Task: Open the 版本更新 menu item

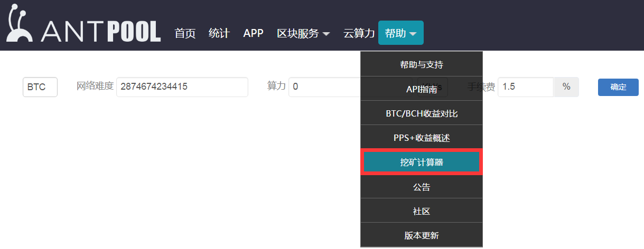Action: (421, 235)
